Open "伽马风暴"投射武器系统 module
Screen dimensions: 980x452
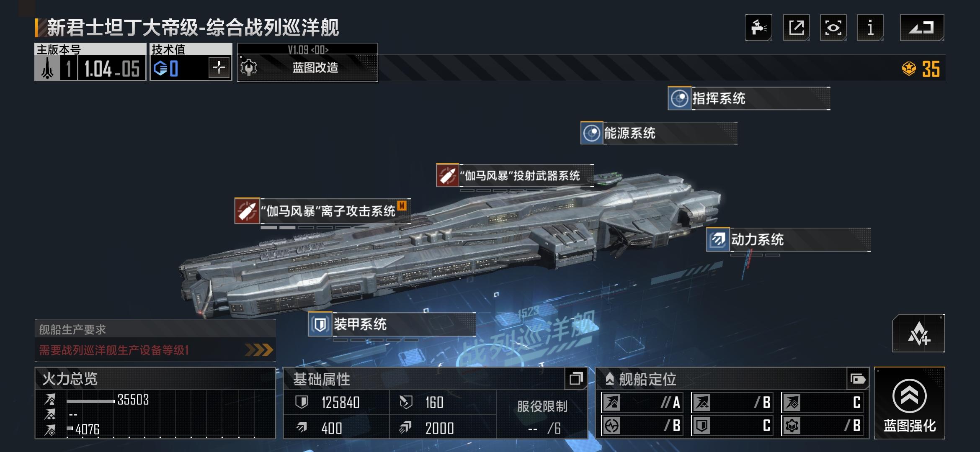tap(515, 175)
